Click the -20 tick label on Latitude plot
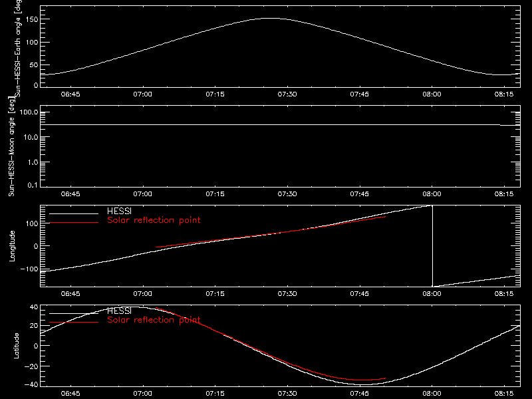Screen dimensions: 532x399 point(31,366)
